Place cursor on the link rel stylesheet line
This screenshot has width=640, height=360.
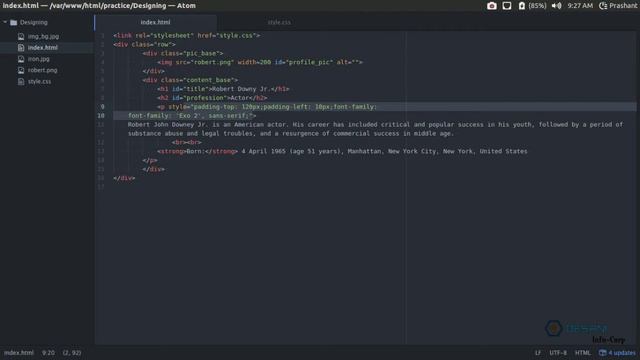coord(187,36)
